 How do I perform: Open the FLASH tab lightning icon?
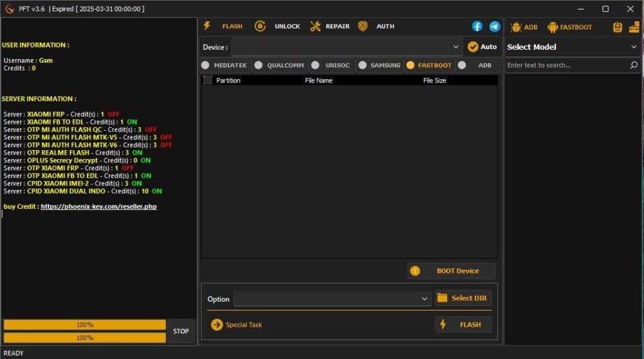pyautogui.click(x=207, y=26)
